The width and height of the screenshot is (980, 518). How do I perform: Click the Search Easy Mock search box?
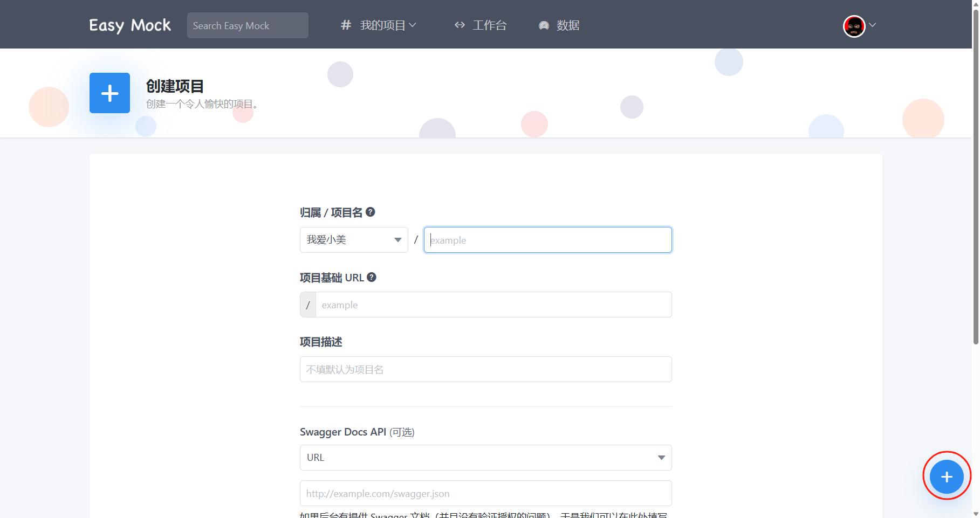pyautogui.click(x=247, y=25)
